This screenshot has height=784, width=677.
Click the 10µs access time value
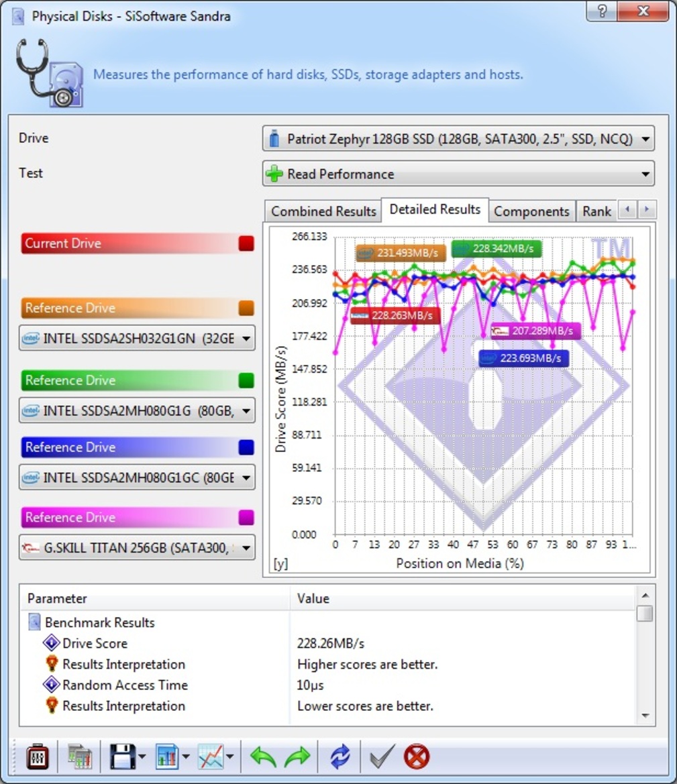[310, 685]
